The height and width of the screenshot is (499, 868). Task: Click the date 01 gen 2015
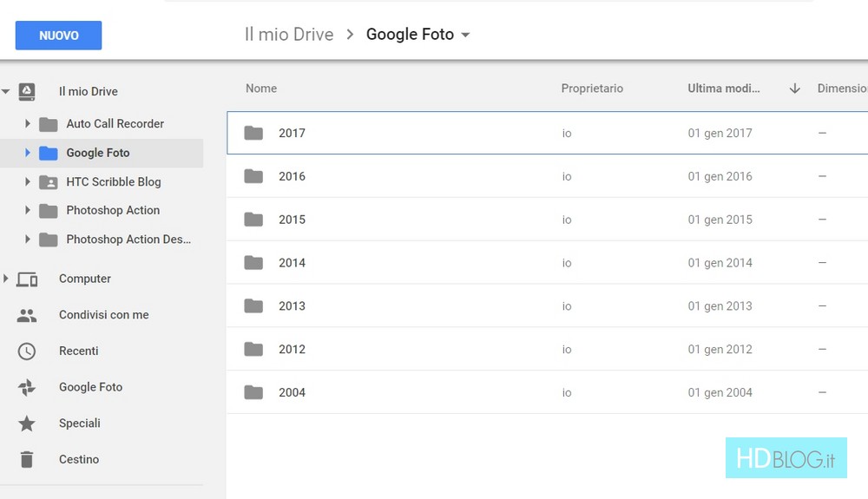click(x=720, y=219)
